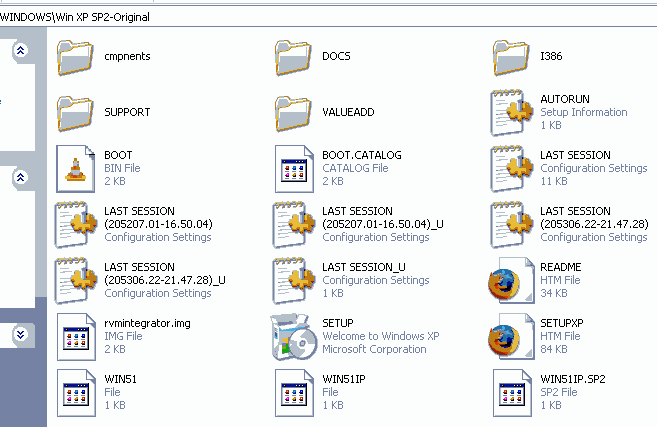Open the cmpnents folder icon

[75, 57]
